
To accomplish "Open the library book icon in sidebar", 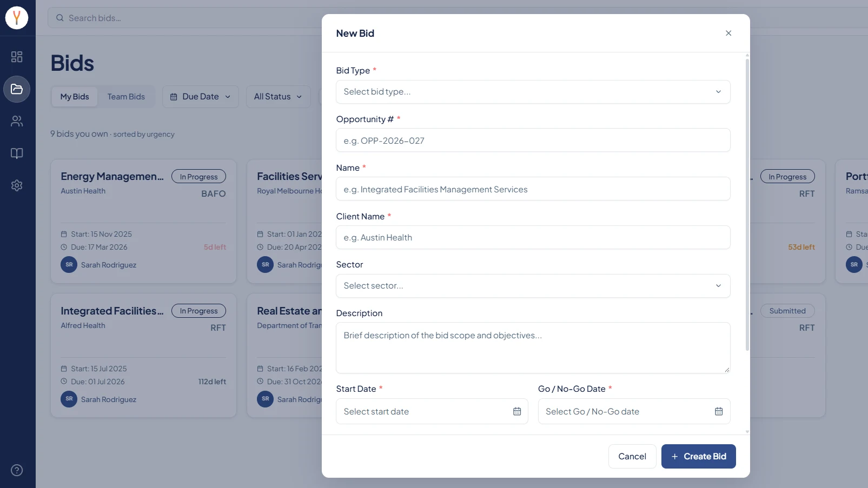I will point(17,153).
